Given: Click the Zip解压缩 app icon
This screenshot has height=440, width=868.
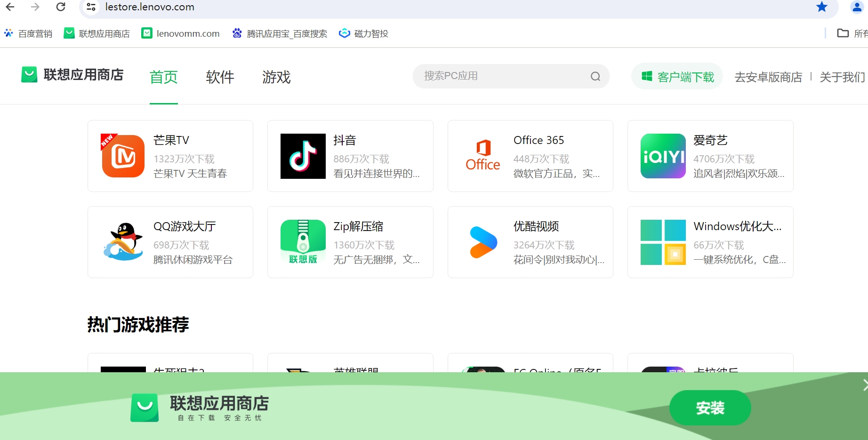Looking at the screenshot, I should pos(303,242).
